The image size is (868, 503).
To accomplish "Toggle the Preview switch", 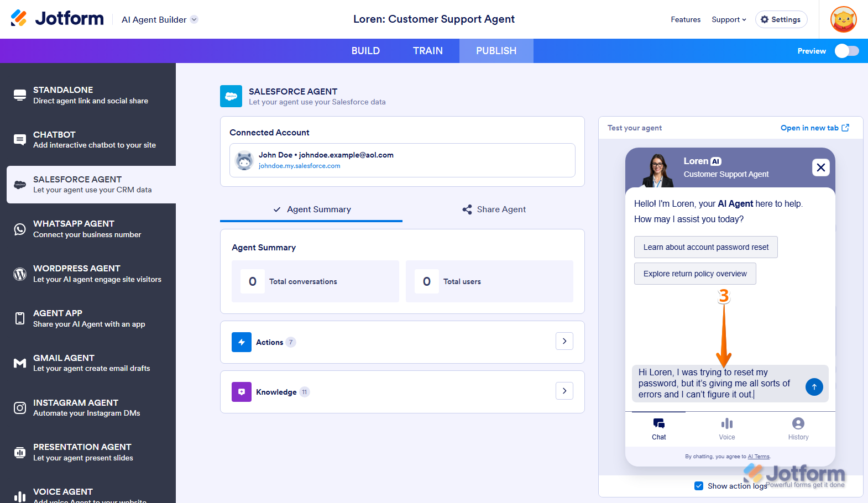I will click(846, 51).
